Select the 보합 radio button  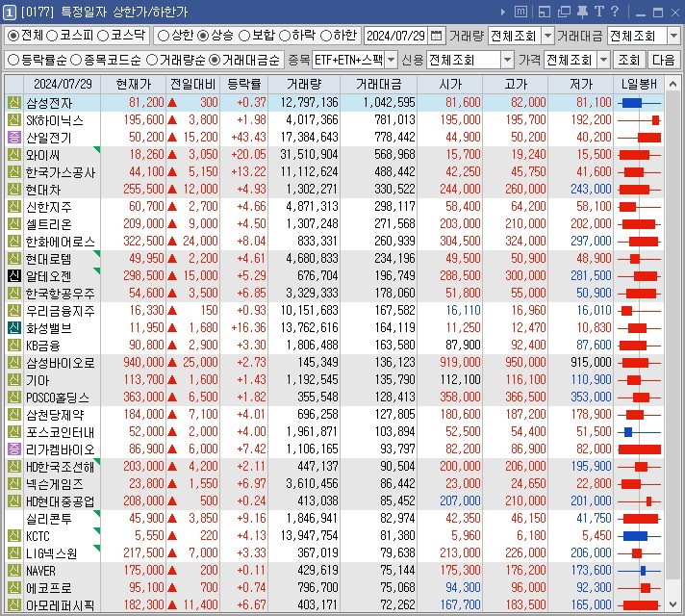point(243,36)
